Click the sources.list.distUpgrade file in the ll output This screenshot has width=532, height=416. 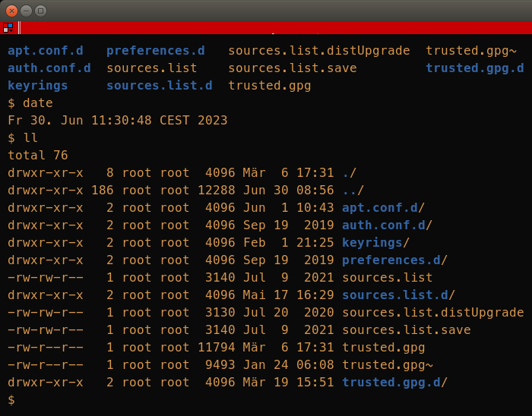click(433, 312)
